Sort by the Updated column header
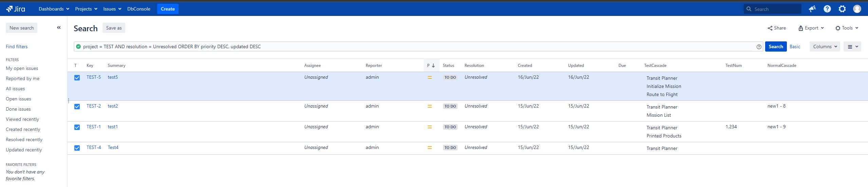 coord(576,66)
